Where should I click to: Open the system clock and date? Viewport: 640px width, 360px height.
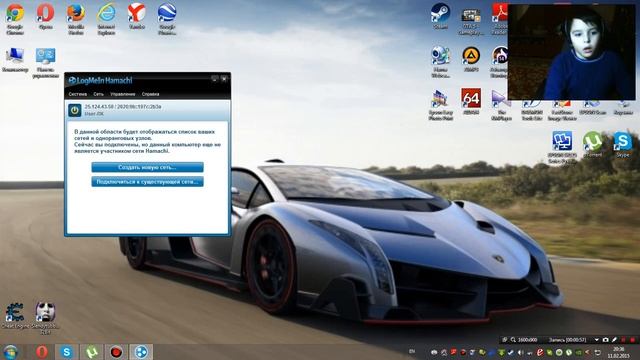tap(618, 352)
